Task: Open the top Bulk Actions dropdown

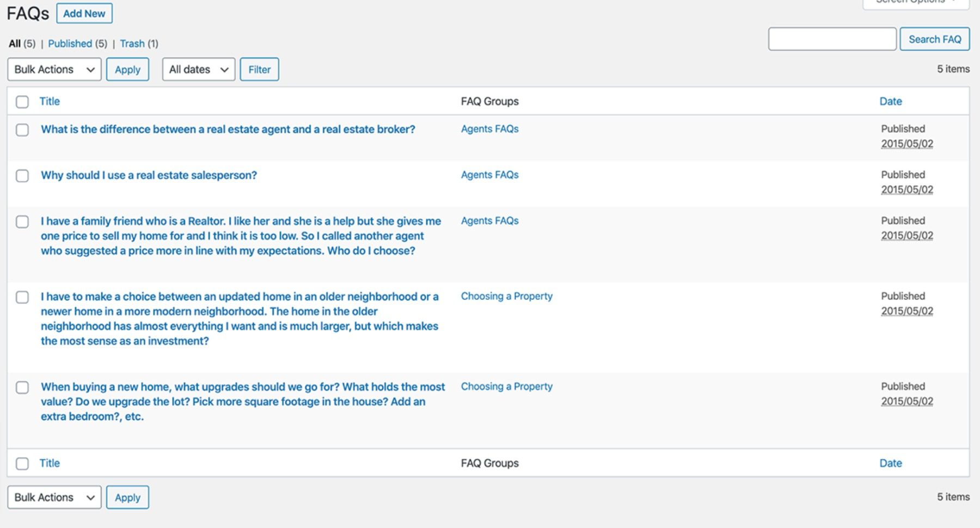Action: pos(54,70)
